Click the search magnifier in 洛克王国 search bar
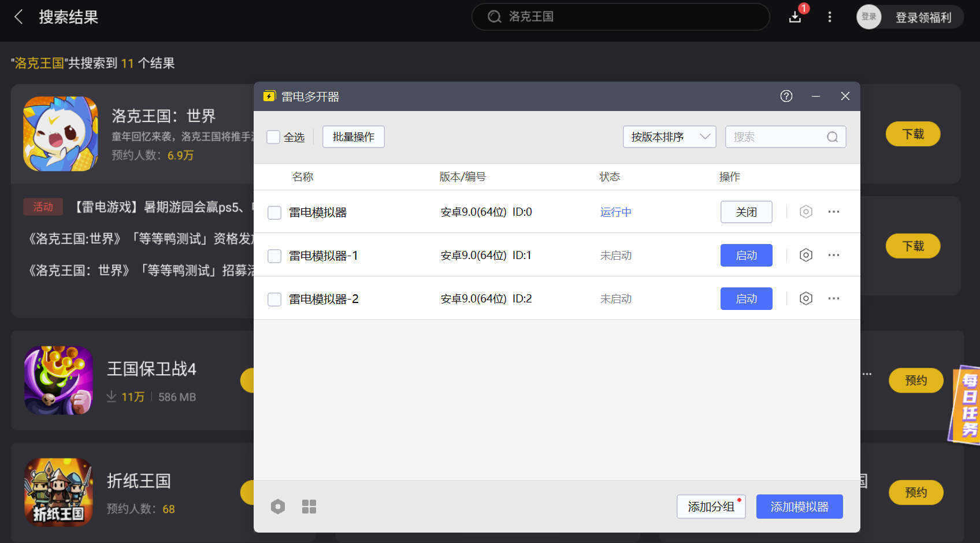 494,17
